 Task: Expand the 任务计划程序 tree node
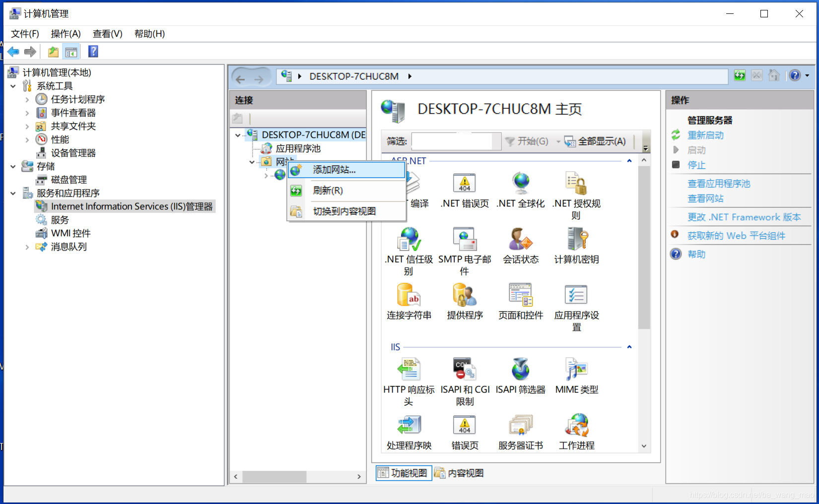(27, 100)
